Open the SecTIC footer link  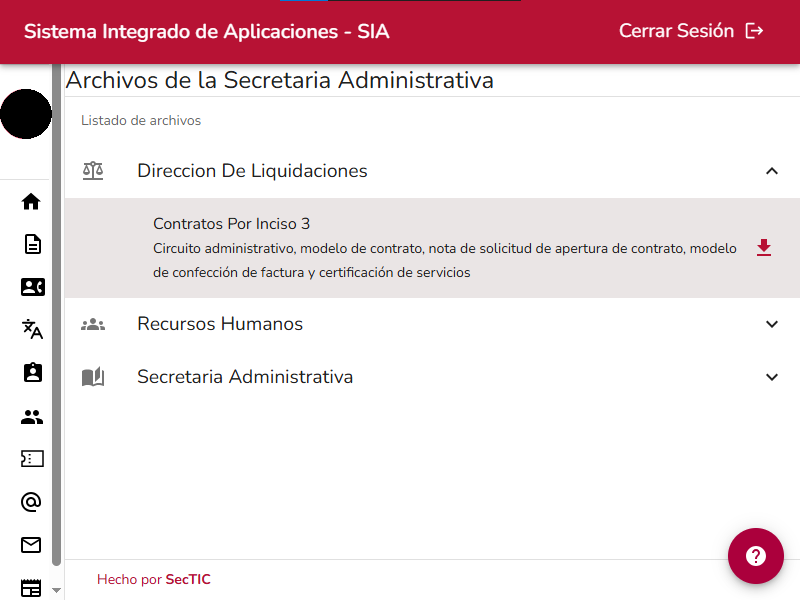188,579
